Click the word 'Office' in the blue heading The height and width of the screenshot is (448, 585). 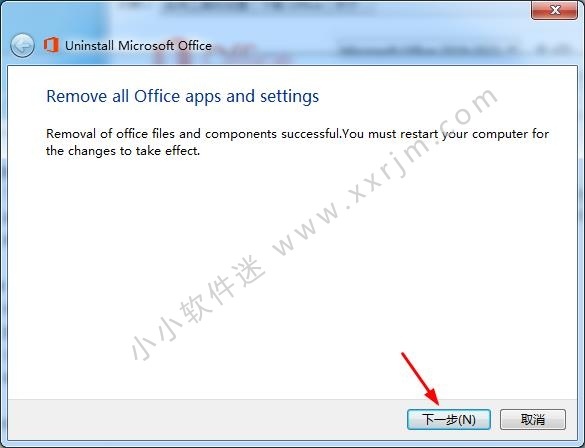tap(157, 96)
